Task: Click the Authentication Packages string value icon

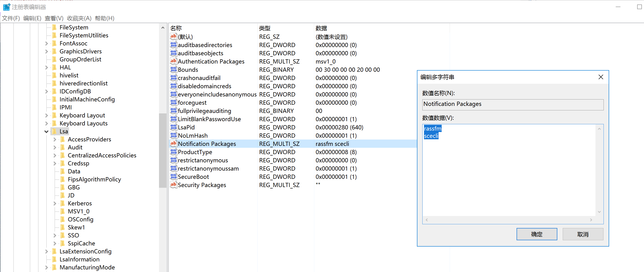Action: 173,61
